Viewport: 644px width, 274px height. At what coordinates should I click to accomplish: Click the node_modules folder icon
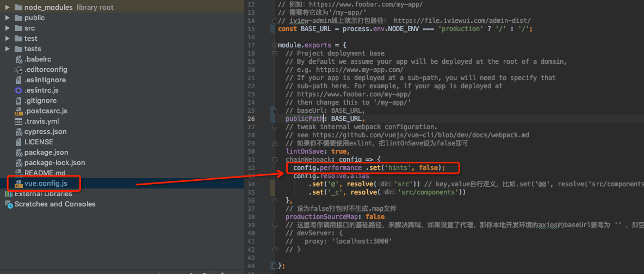click(x=18, y=8)
